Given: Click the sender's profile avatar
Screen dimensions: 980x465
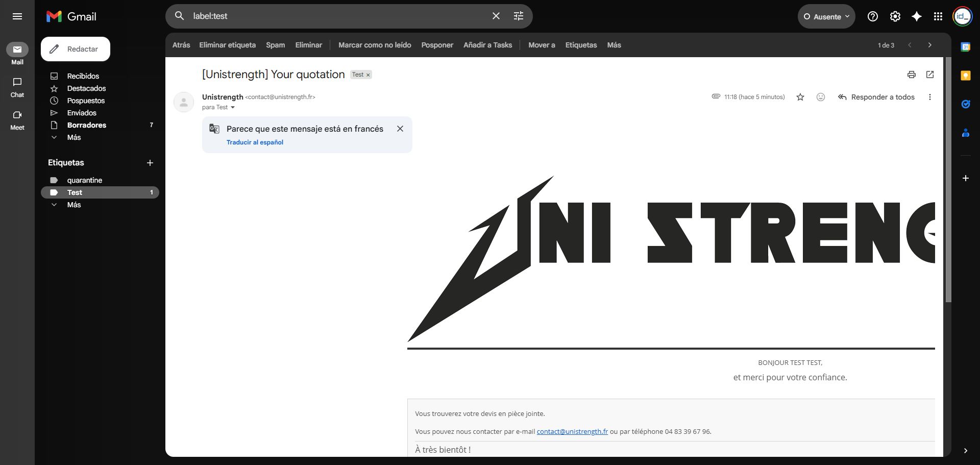Looking at the screenshot, I should click(x=184, y=102).
